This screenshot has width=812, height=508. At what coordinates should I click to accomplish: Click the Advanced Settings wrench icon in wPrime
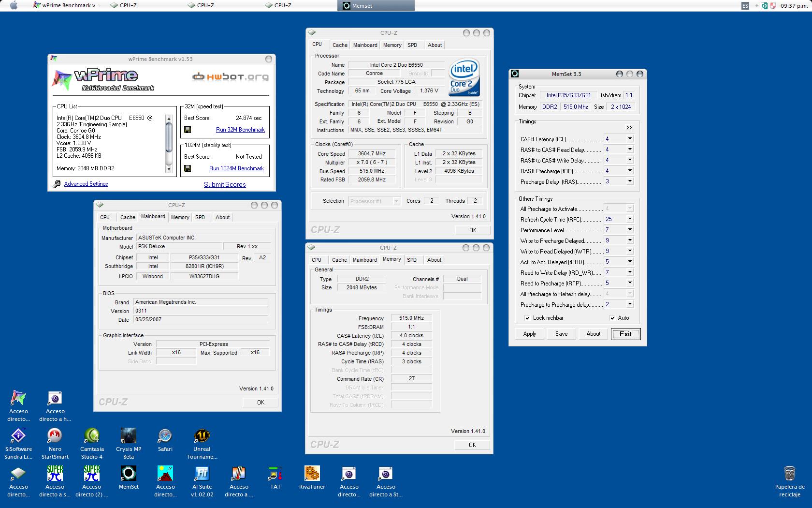click(57, 184)
